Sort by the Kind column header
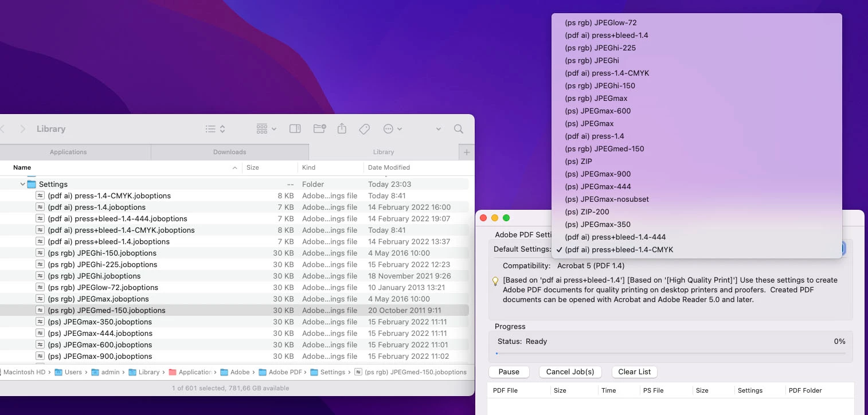The width and height of the screenshot is (868, 415). [x=308, y=167]
